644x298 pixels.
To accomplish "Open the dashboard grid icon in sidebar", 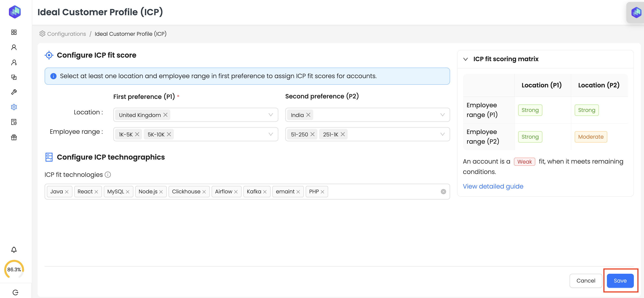I will click(x=14, y=32).
